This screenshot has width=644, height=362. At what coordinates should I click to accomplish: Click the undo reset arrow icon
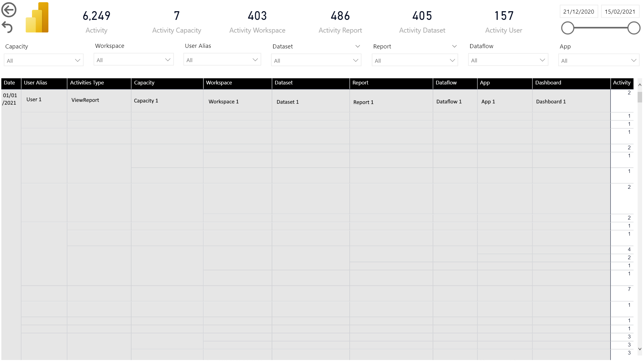[x=7, y=27]
